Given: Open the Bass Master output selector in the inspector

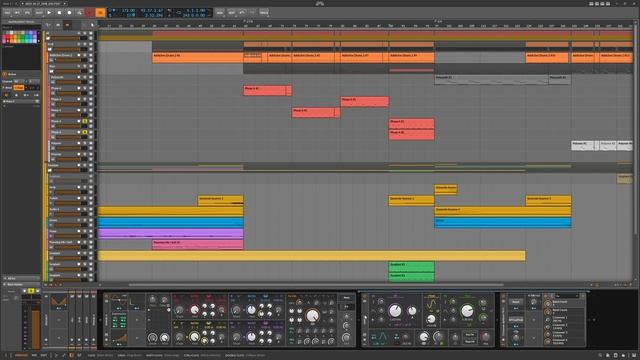Looking at the screenshot, I should point(20,284).
